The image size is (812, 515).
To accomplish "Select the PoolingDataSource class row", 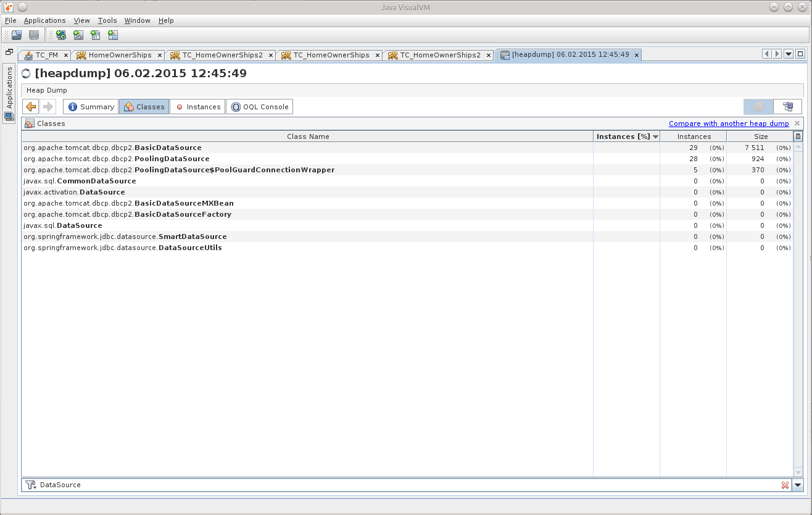I will click(x=407, y=159).
